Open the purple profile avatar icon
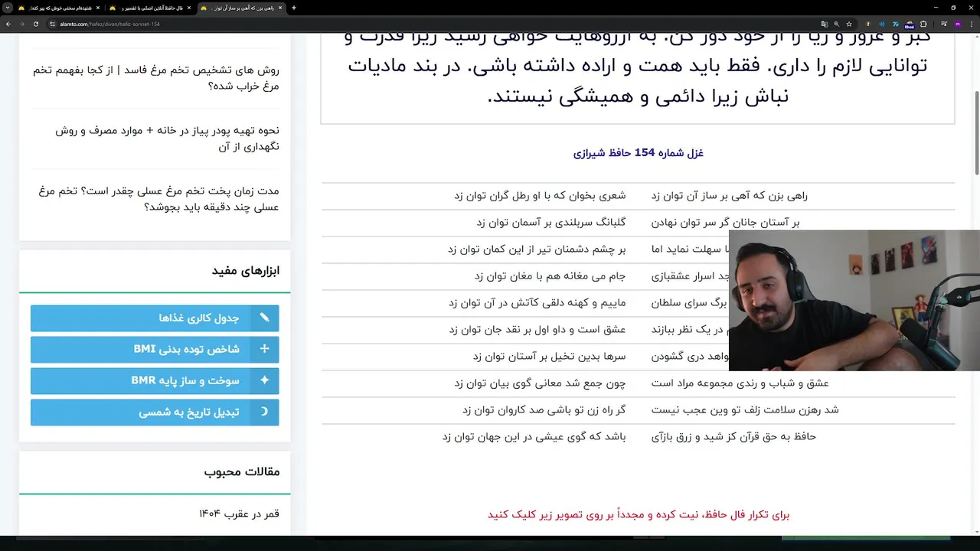The image size is (980, 551). (958, 24)
